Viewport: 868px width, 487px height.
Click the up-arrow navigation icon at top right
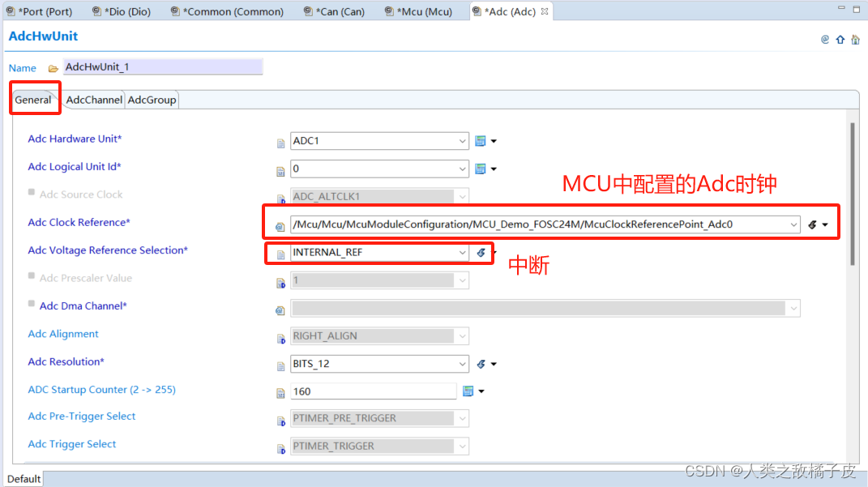(840, 38)
